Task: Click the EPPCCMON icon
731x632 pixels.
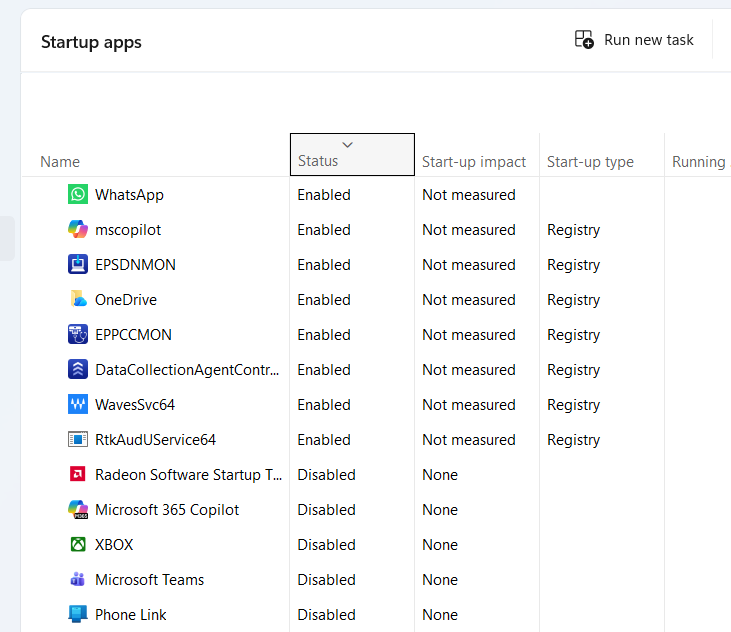Action: [78, 334]
